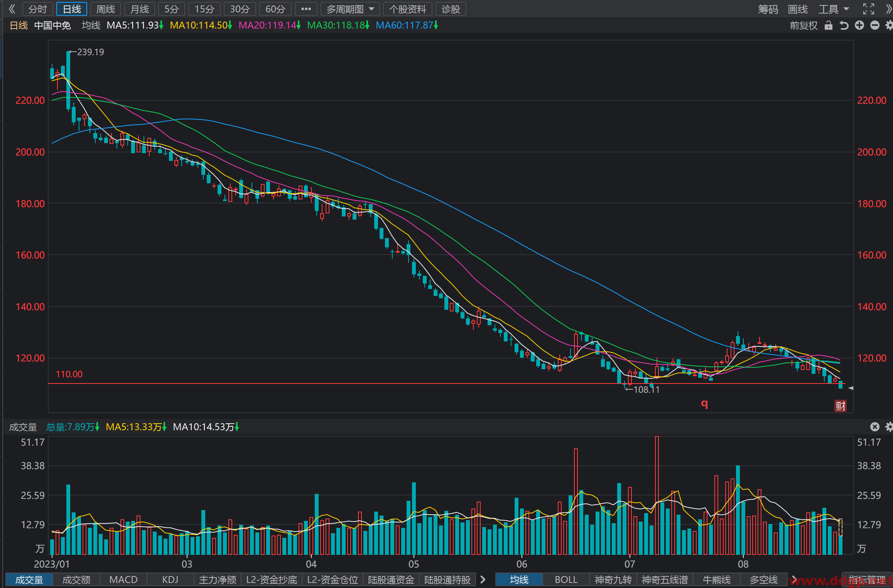
Task: Click the red 110.00 price line
Action: (447, 384)
